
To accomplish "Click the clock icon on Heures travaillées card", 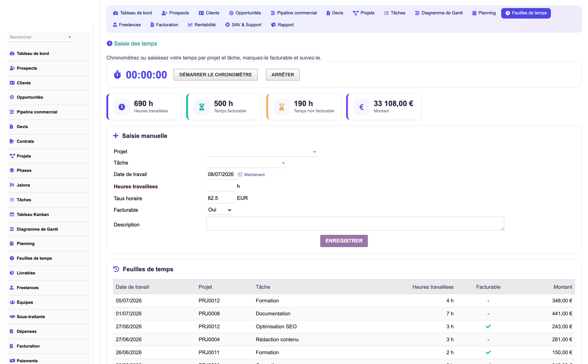I will click(122, 107).
